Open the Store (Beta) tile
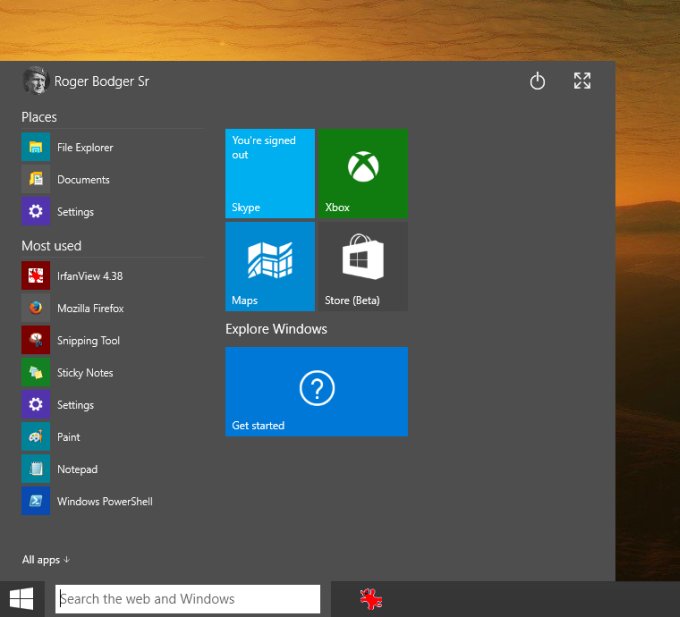 pos(362,266)
